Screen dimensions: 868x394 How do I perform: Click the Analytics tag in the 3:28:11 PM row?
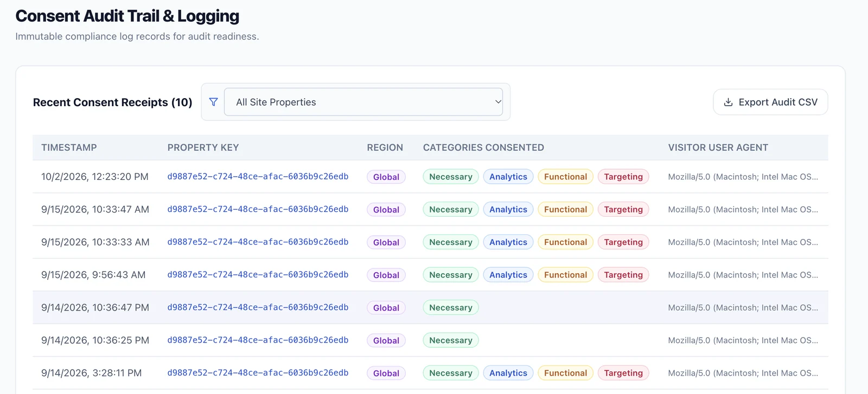pos(508,373)
